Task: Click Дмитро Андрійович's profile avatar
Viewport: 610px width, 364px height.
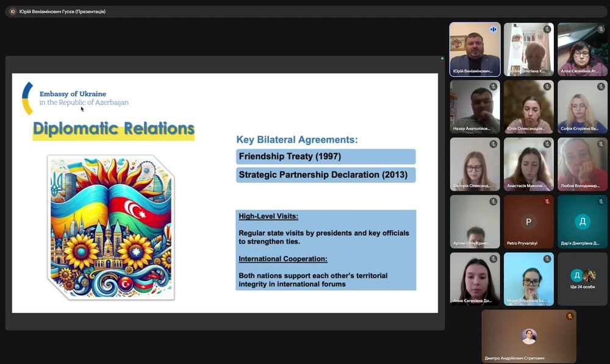Action: pyautogui.click(x=528, y=336)
